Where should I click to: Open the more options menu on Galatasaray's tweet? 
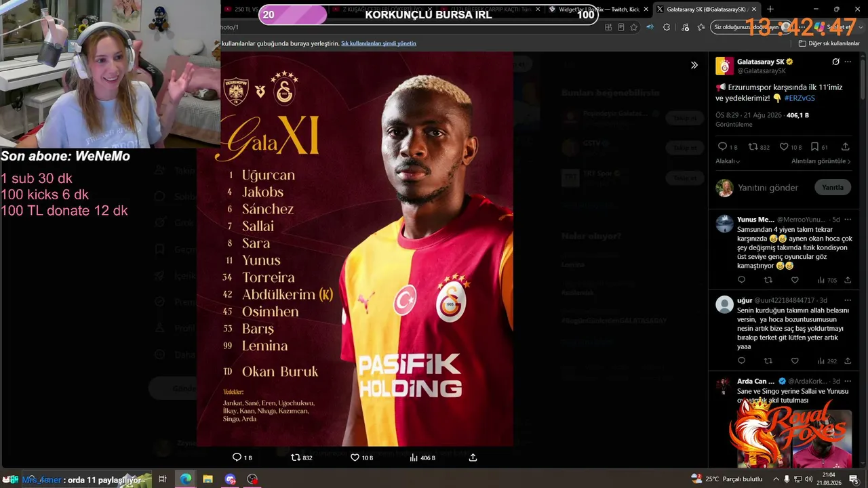pyautogui.click(x=848, y=62)
